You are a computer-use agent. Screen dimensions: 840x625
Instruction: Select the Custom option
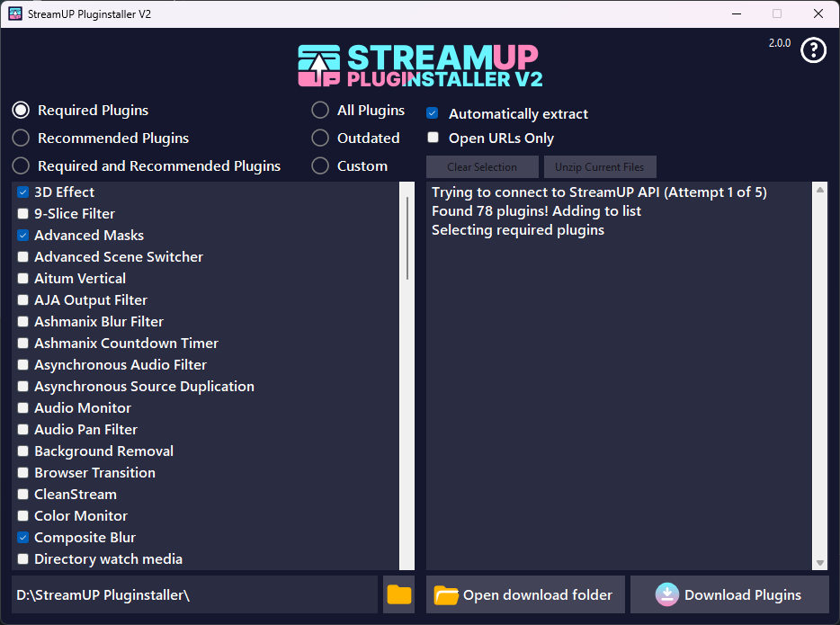tap(320, 165)
